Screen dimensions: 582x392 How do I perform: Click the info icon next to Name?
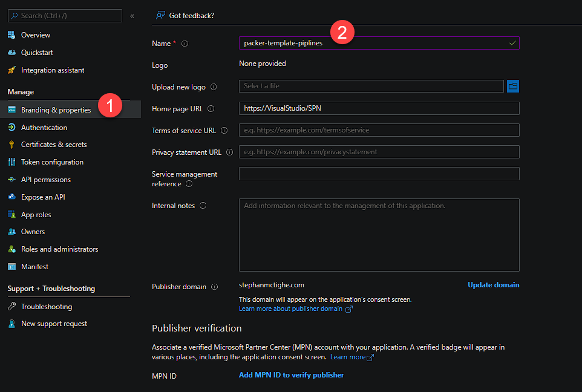pyautogui.click(x=185, y=44)
